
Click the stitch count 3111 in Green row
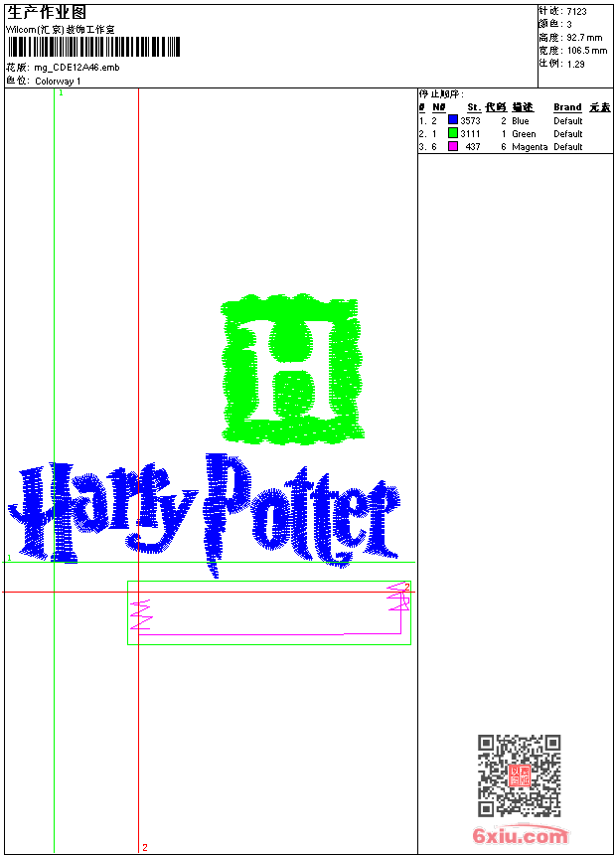click(470, 133)
